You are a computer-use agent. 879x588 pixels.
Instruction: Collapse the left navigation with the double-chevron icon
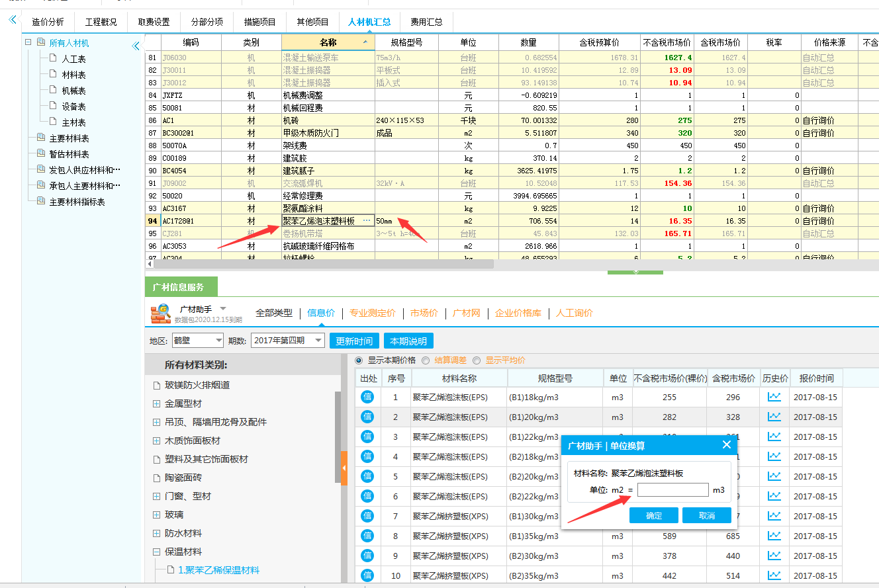click(11, 20)
